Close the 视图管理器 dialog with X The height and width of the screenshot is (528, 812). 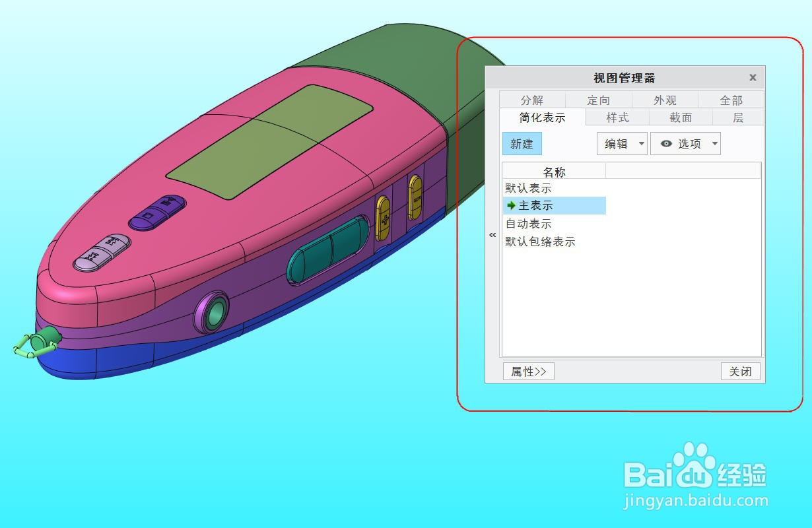pyautogui.click(x=753, y=77)
